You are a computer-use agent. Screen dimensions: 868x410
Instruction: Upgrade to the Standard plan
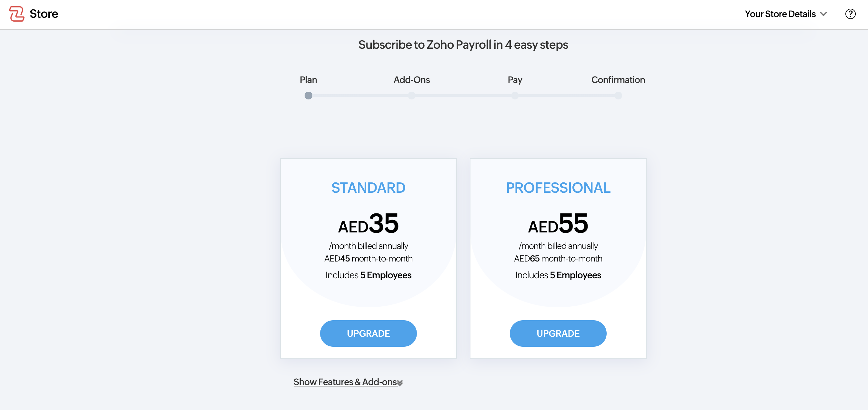(368, 333)
